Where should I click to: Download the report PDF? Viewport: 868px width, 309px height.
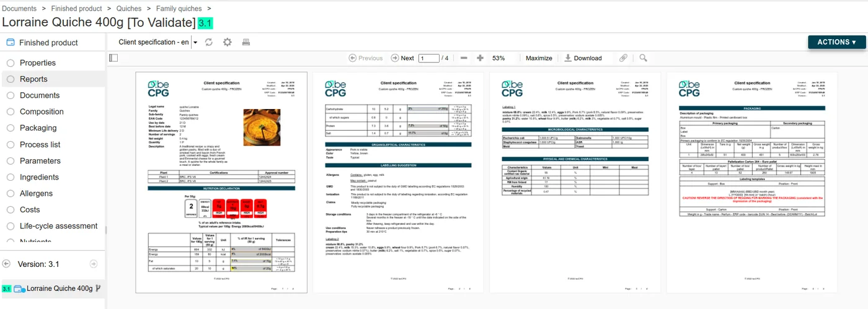pos(583,58)
